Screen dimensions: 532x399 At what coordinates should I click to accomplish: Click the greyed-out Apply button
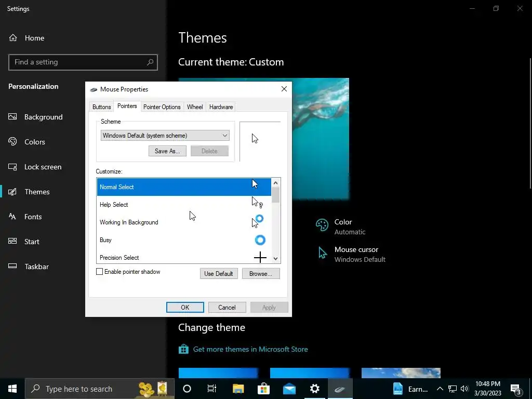point(269,308)
